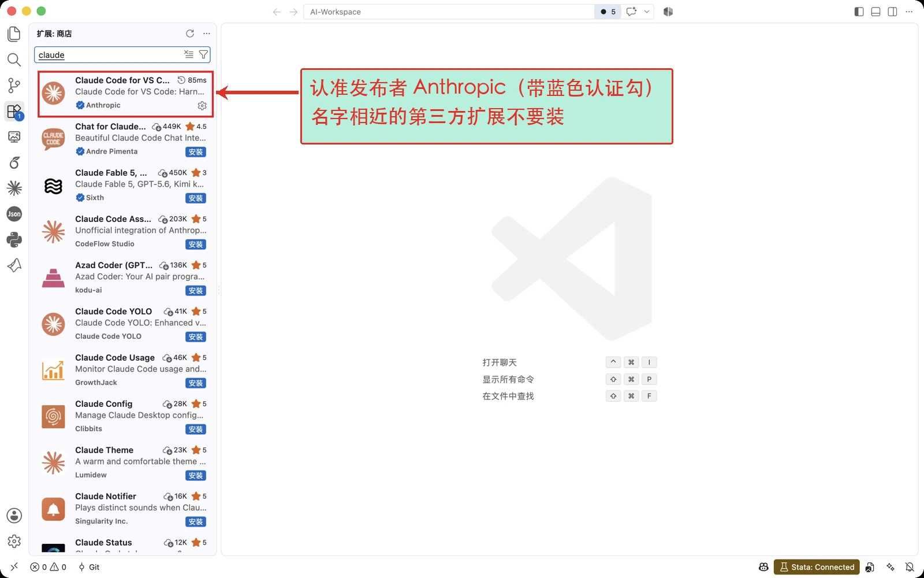Screen dimensions: 924x578
Task: Open the Source Control view
Action: 14,86
